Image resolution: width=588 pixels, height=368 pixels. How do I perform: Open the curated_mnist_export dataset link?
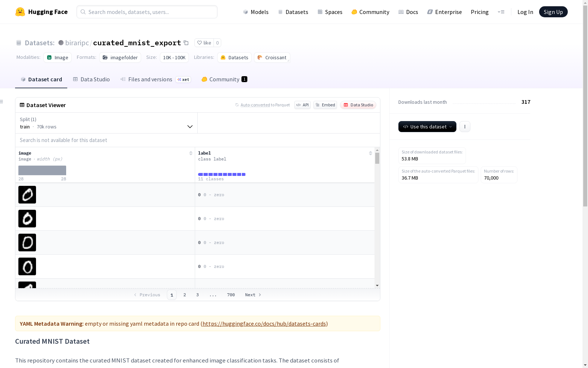(x=137, y=43)
